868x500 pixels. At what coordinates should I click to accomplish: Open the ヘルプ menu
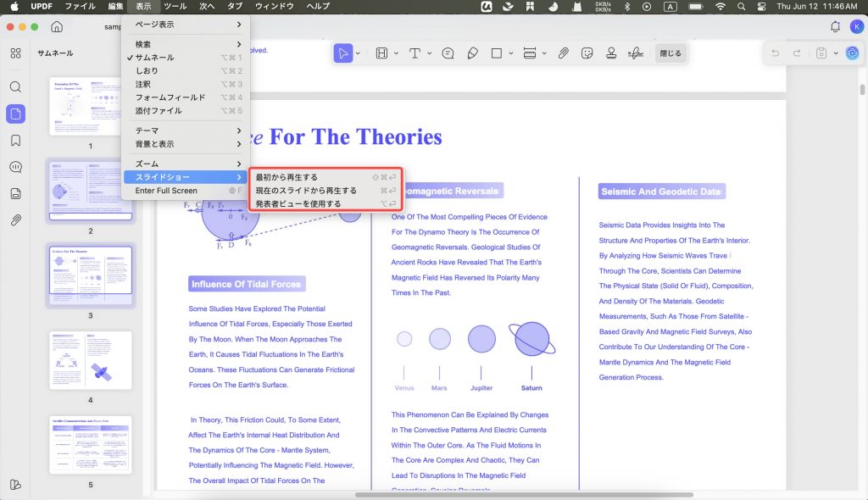click(x=318, y=6)
